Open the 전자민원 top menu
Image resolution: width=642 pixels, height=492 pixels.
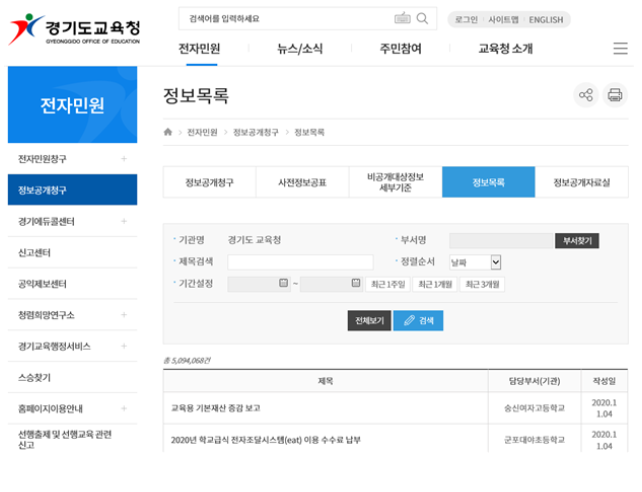(x=199, y=49)
